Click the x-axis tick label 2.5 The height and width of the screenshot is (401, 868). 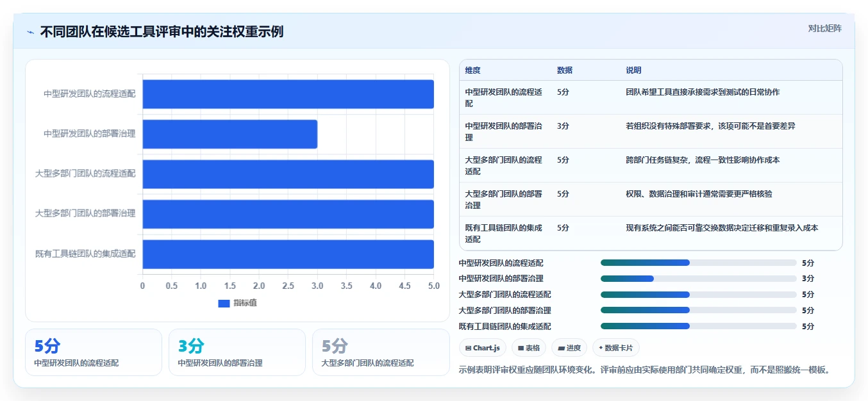coord(288,286)
